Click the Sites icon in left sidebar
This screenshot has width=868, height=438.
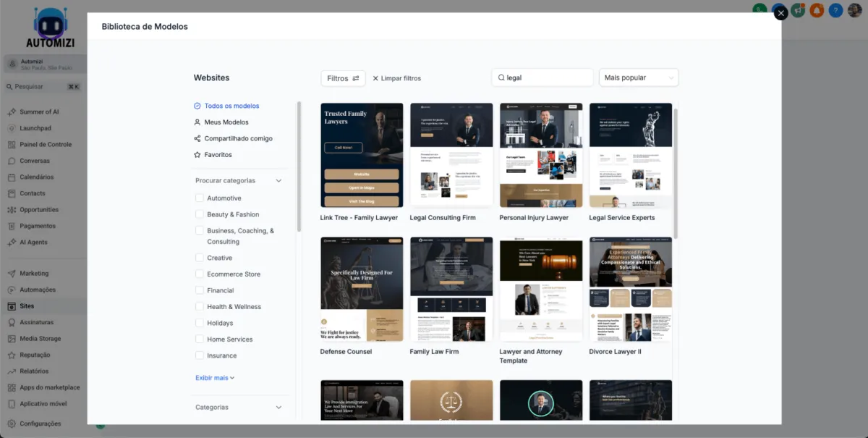coord(12,306)
